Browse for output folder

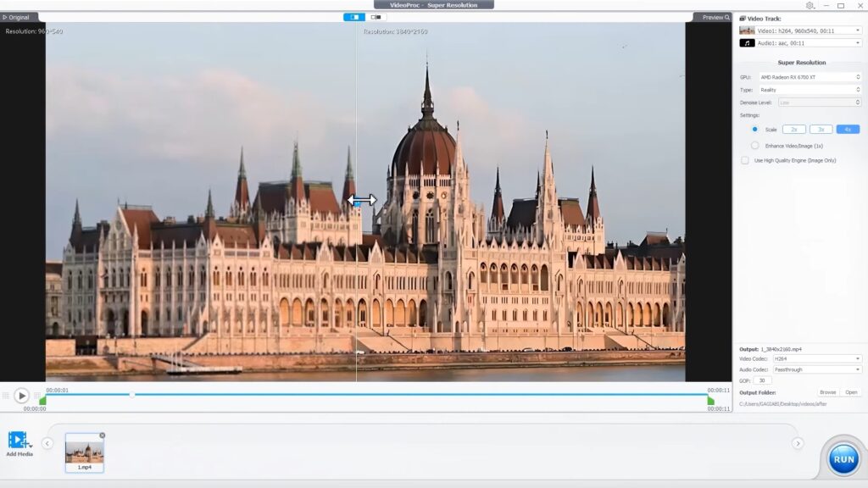coord(827,392)
